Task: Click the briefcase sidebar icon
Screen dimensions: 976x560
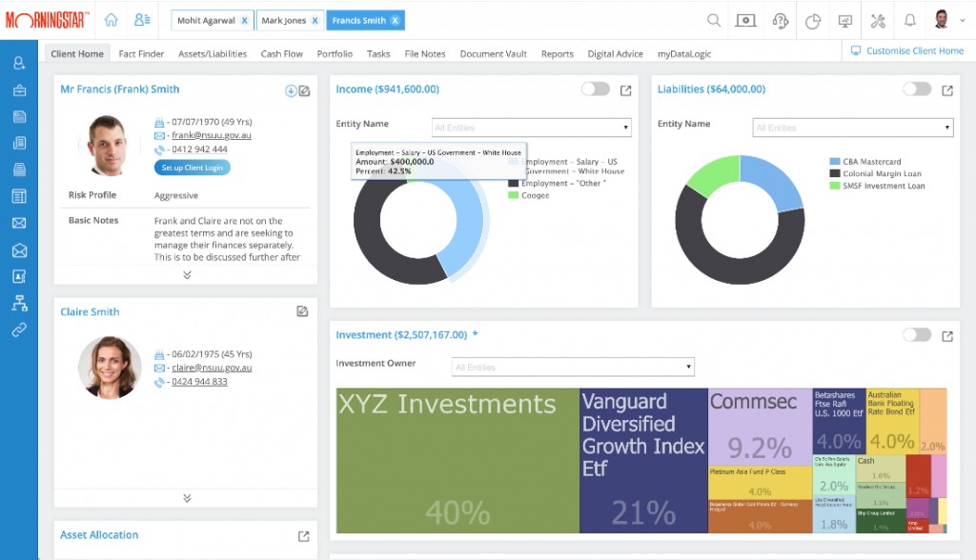Action: (19, 90)
